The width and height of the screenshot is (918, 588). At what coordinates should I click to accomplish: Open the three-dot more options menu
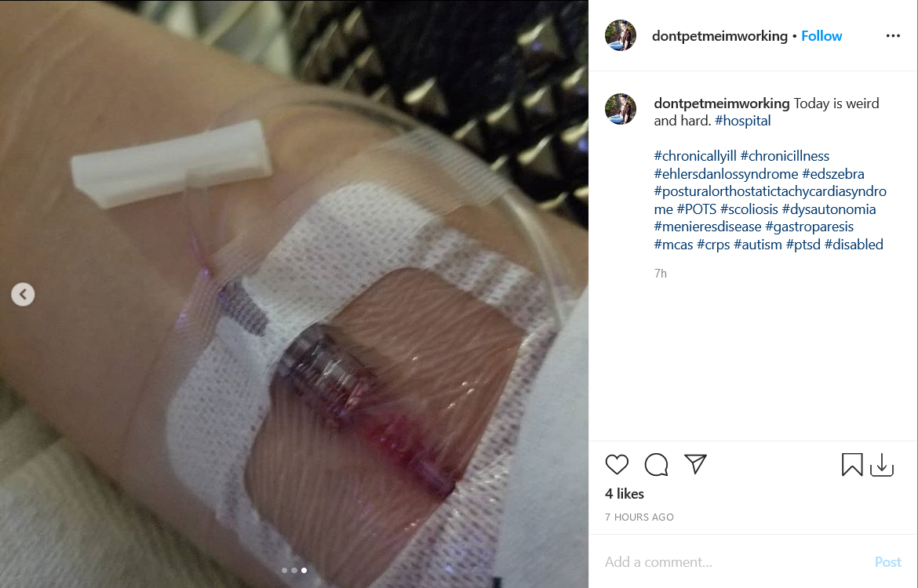point(893,36)
